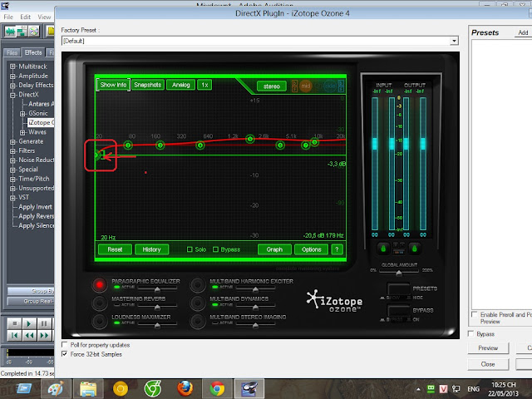This screenshot has width=532, height=399.
Task: Click the iZotope Ozone logo
Action: coord(334,301)
